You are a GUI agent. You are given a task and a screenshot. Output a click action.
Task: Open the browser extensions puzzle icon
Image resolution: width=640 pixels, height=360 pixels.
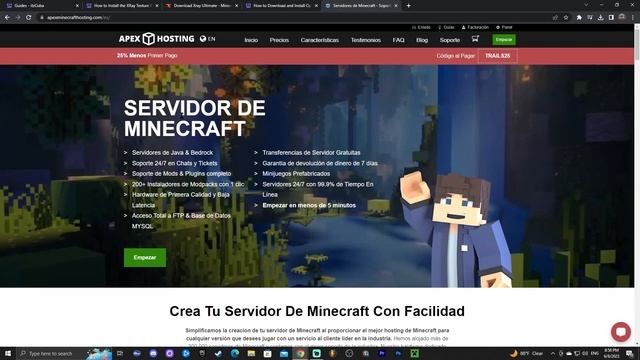click(579, 18)
